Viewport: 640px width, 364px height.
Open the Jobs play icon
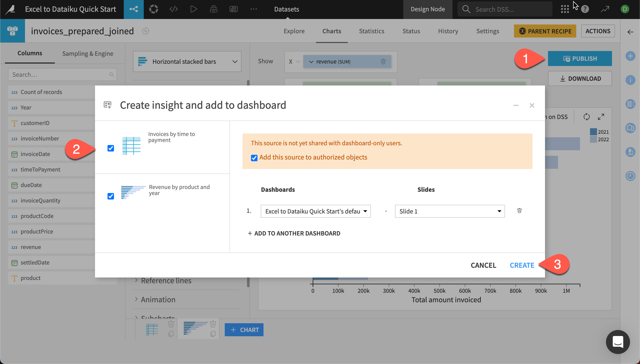193,9
